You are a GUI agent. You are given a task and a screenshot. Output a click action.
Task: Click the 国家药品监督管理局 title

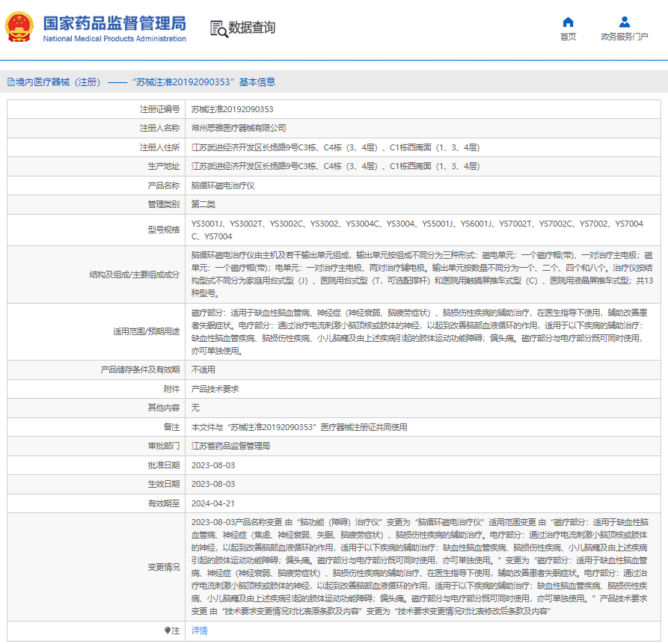point(114,23)
